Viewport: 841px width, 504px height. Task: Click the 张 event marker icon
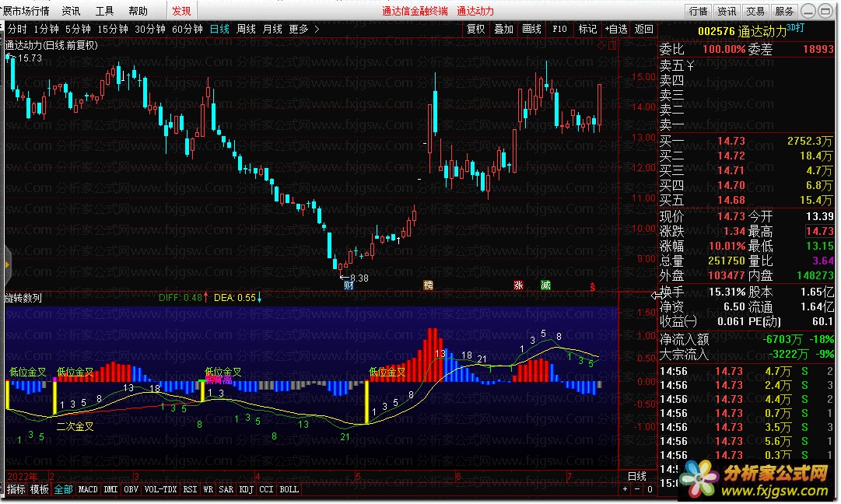[518, 285]
